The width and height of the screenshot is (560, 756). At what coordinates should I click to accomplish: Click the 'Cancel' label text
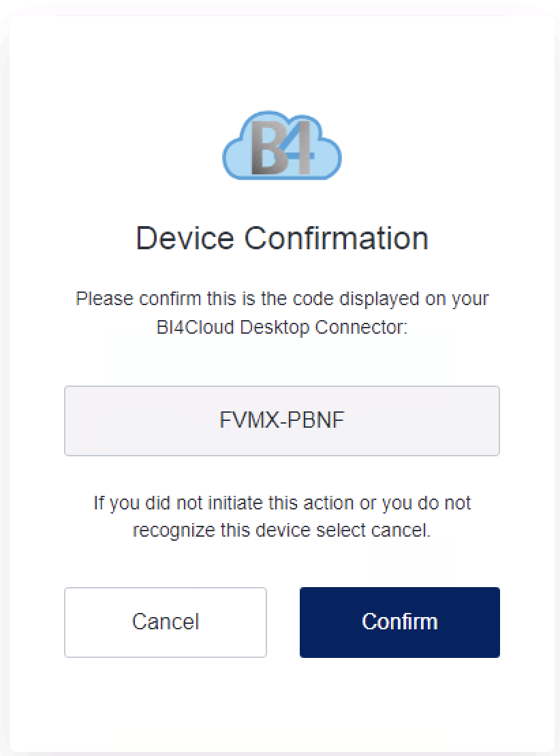coord(166,621)
